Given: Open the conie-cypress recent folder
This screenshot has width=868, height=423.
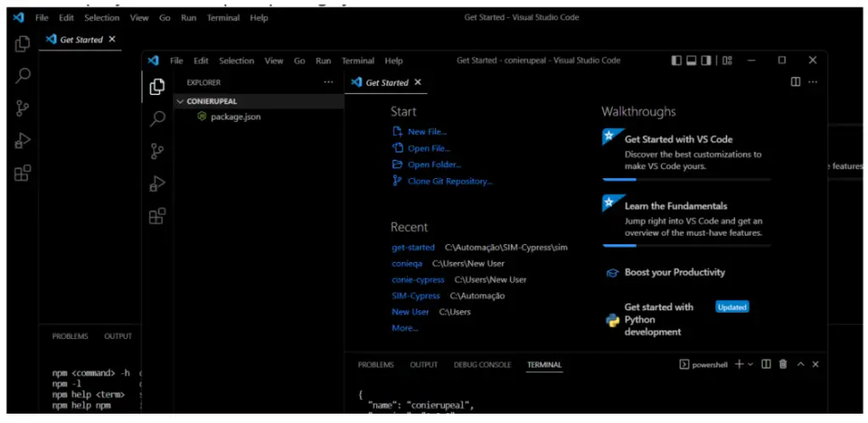Looking at the screenshot, I should (x=417, y=280).
